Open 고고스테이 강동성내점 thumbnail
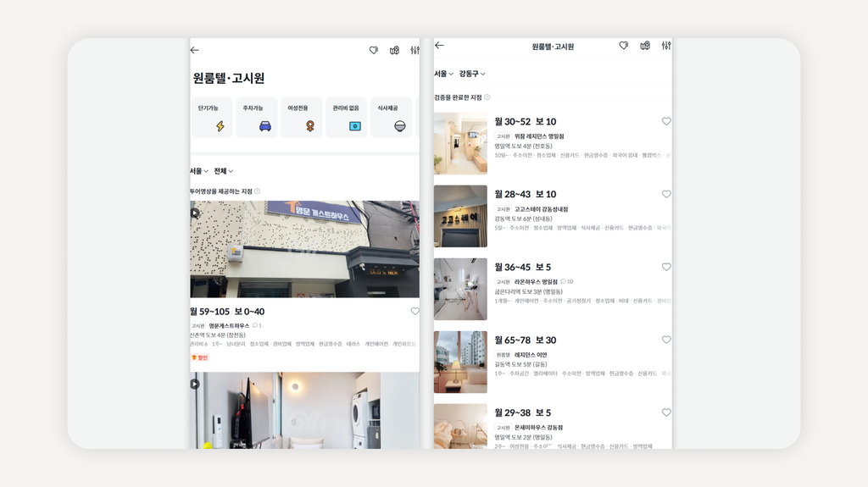The image size is (868, 487). (460, 216)
